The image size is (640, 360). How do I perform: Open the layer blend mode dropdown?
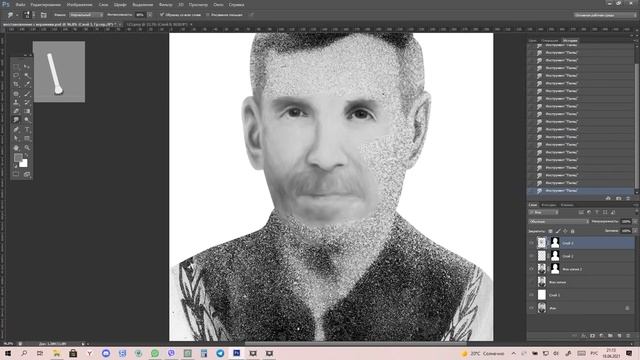[x=559, y=222]
